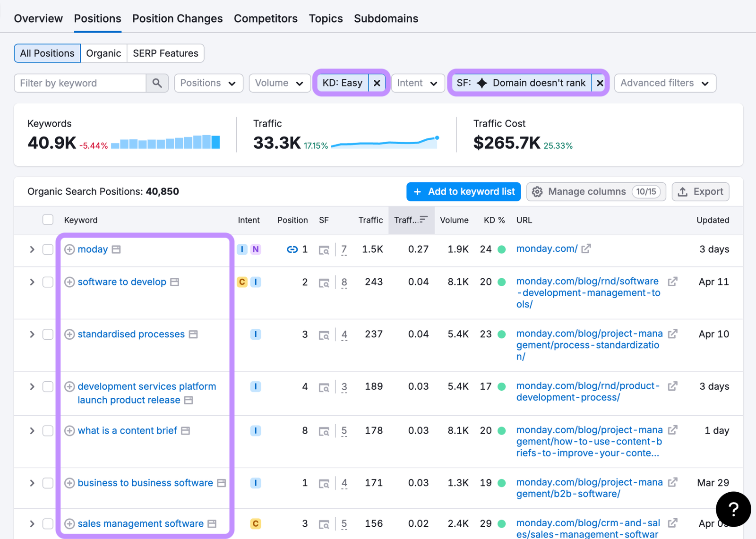This screenshot has width=756, height=539.
Task: Expand the 'software to develop' row chevron
Action: [32, 282]
